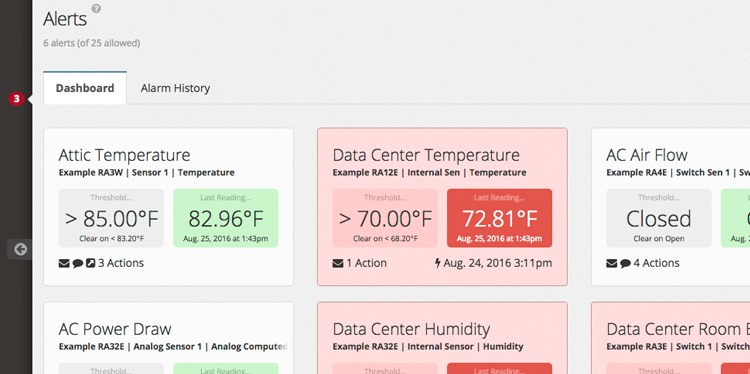Open the Attic Temperature alert title
Image resolution: width=750 pixels, height=374 pixels.
pyautogui.click(x=124, y=155)
